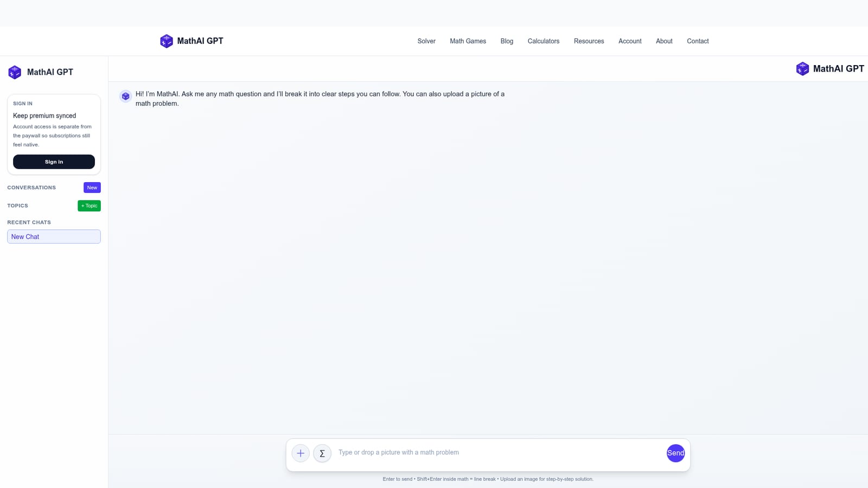Viewport: 868px width, 488px height.
Task: Click the Send button
Action: pos(675,453)
